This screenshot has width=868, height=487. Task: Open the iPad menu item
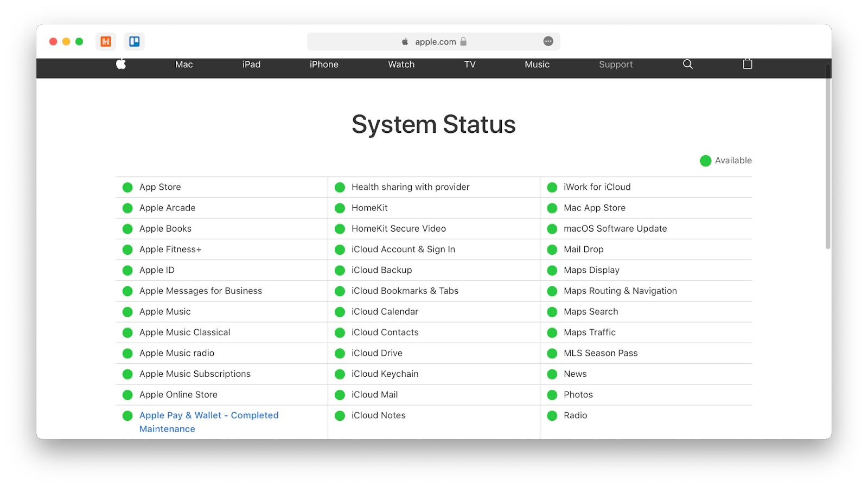(x=251, y=64)
